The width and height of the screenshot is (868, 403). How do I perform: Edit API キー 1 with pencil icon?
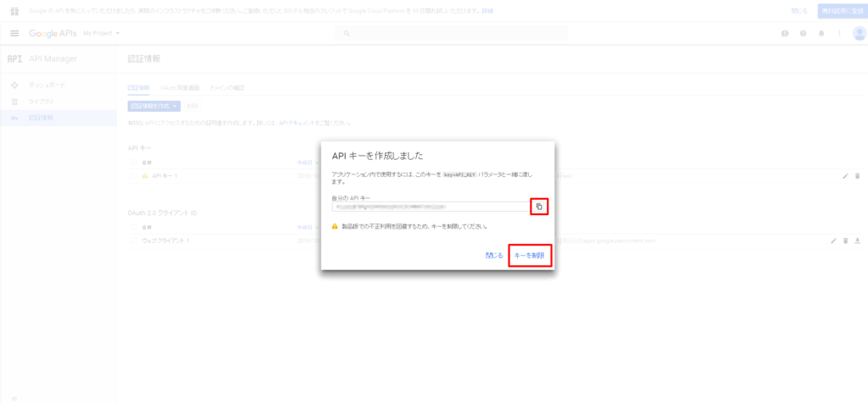845,176
